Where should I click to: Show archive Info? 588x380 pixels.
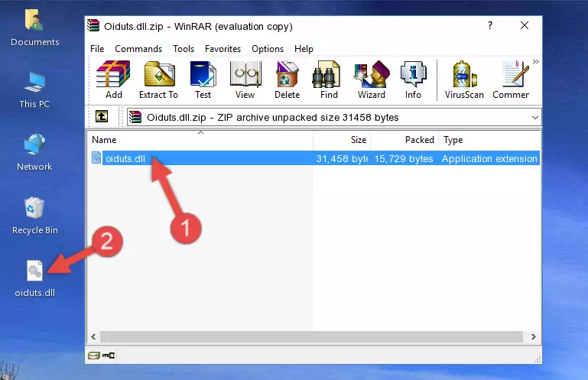click(x=413, y=80)
